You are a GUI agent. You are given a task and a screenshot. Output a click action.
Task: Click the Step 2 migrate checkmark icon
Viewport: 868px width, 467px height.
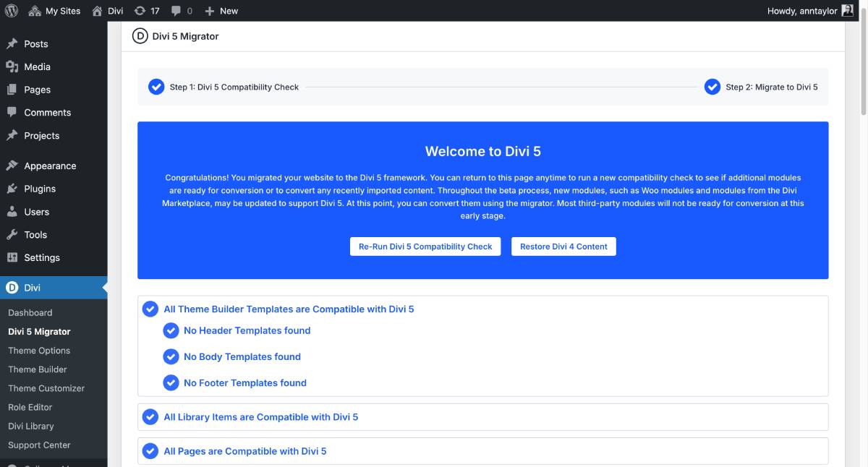coord(711,86)
